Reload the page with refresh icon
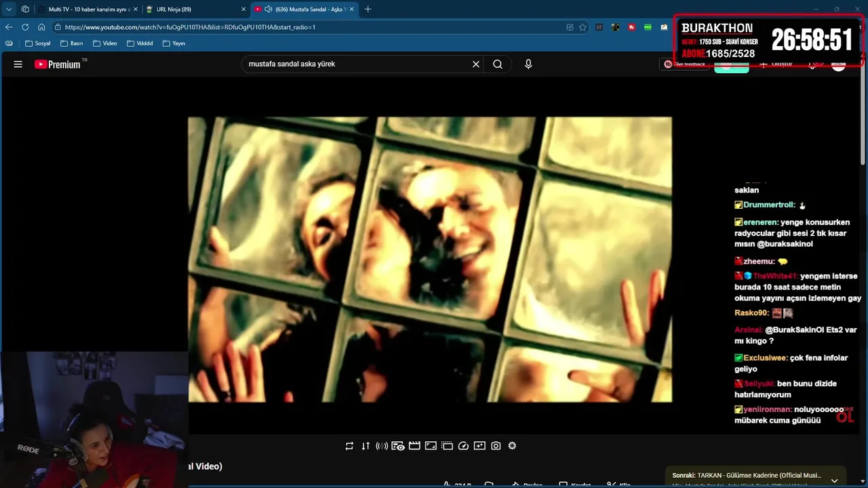 coord(25,27)
